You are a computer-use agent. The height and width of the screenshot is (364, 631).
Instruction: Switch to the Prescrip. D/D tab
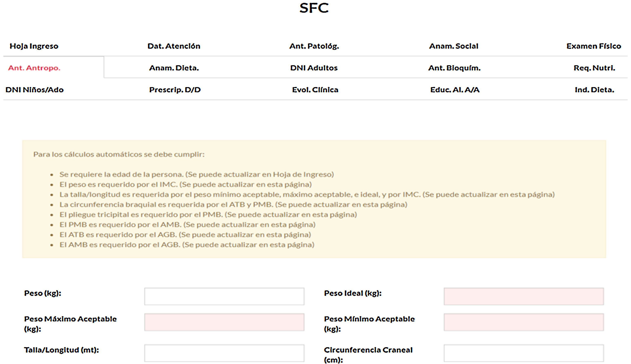pyautogui.click(x=175, y=90)
